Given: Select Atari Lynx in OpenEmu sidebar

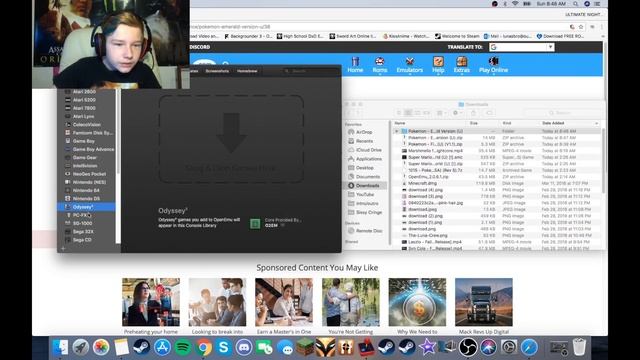Looking at the screenshot, I should tap(83, 116).
